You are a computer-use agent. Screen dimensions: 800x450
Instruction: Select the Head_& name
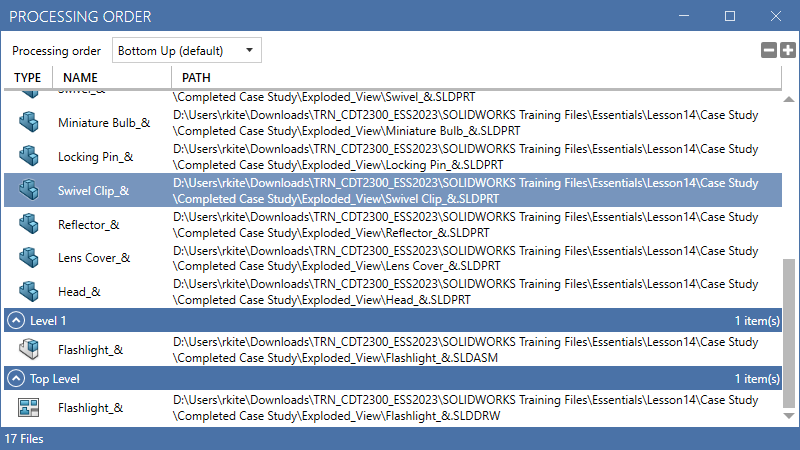[79, 291]
